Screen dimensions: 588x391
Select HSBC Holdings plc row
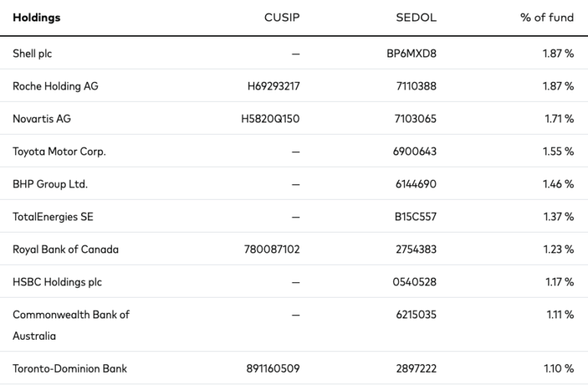click(x=57, y=282)
